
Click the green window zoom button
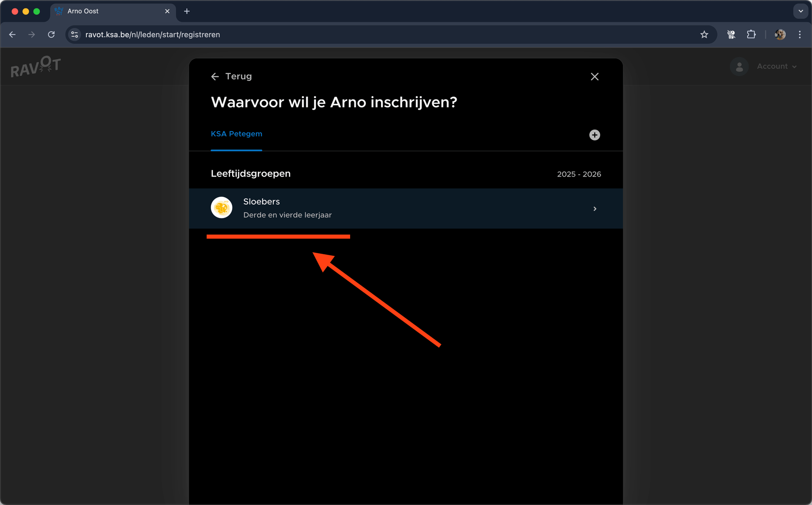(x=37, y=11)
